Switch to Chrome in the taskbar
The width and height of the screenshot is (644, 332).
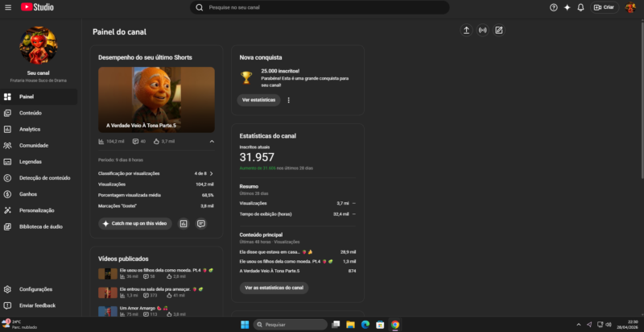[x=394, y=325]
